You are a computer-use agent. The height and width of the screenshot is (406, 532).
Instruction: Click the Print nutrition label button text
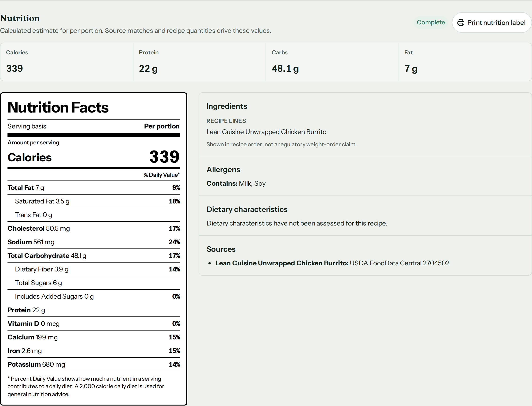pyautogui.click(x=496, y=23)
